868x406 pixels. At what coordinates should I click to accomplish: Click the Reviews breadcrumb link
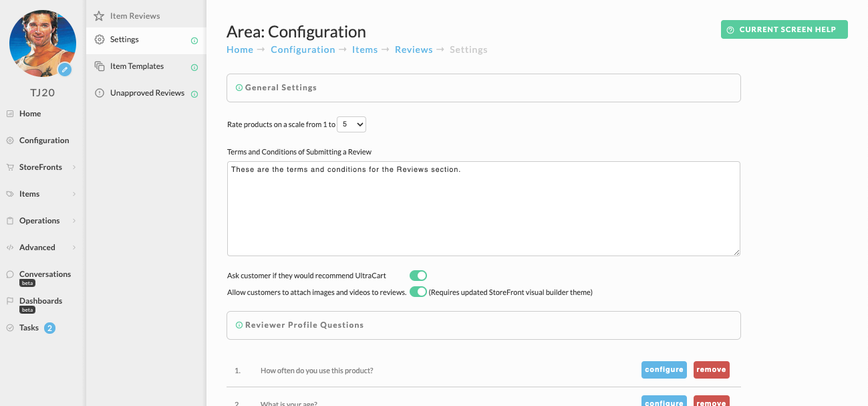[x=414, y=49]
